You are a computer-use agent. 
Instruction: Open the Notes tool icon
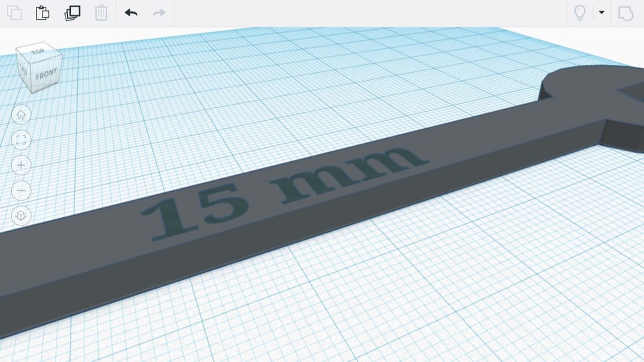(x=626, y=13)
